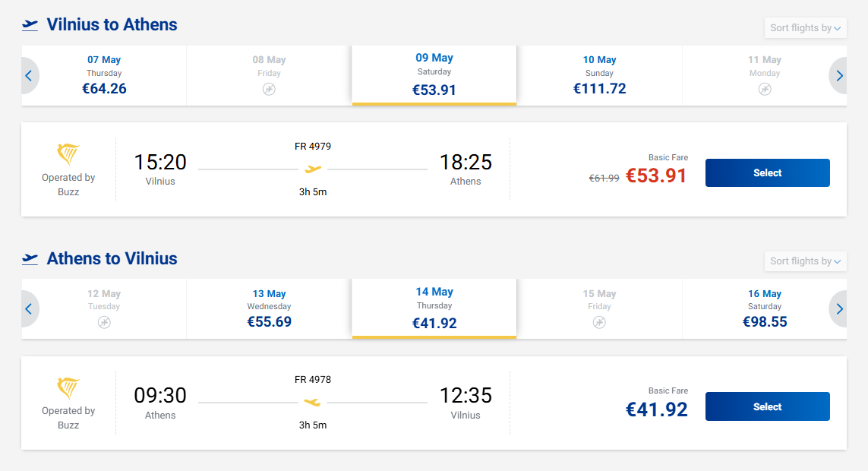This screenshot has height=471, width=868.
Task: Select the €53.91 Vilnius to Athens flight
Action: click(767, 172)
